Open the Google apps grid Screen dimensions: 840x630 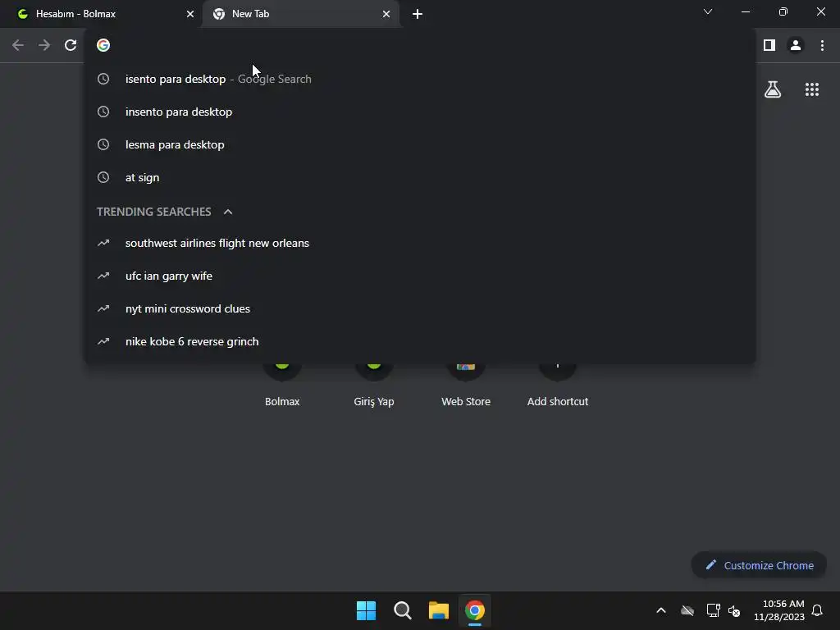tap(811, 89)
